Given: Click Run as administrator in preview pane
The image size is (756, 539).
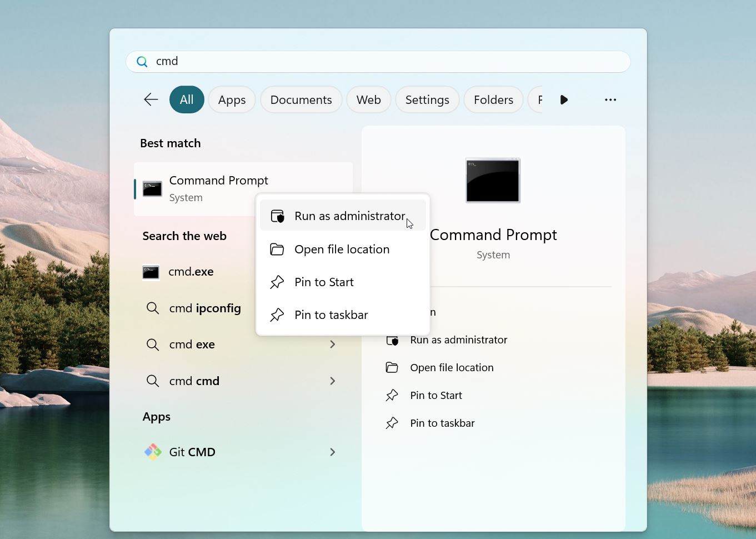Looking at the screenshot, I should pos(459,340).
